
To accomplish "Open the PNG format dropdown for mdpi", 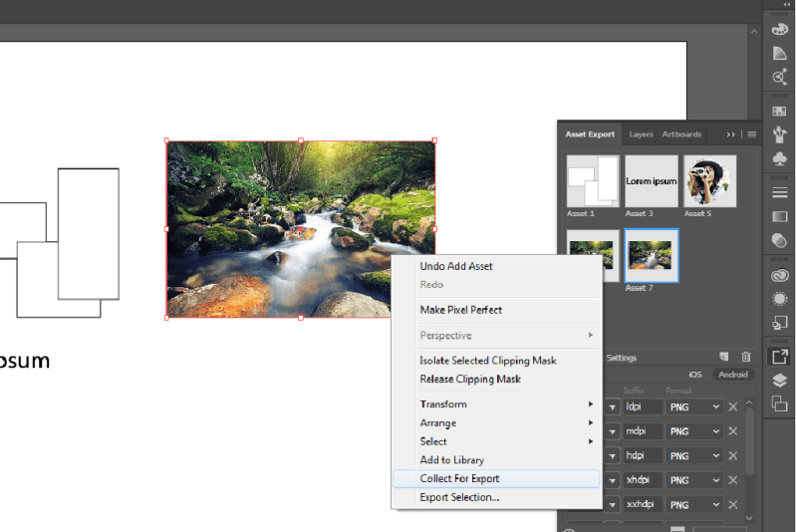I will click(694, 431).
